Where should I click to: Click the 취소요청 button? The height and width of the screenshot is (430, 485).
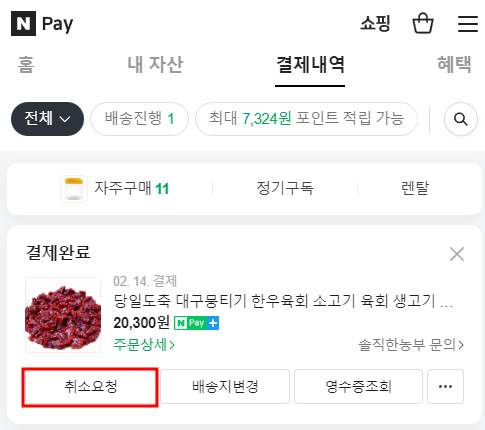[90, 387]
